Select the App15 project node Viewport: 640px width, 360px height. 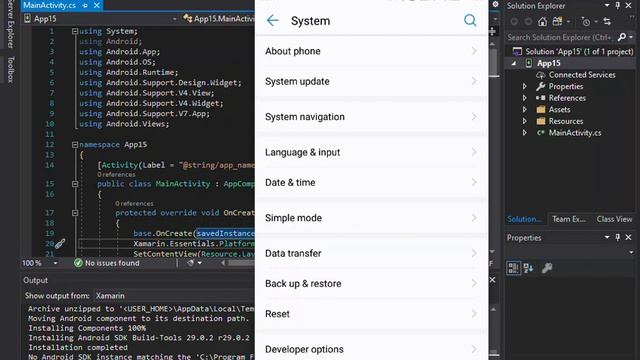pyautogui.click(x=548, y=63)
